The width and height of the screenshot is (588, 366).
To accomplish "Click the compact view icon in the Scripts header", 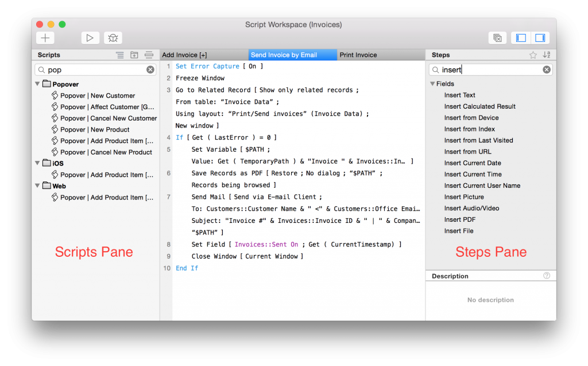I will pos(148,55).
